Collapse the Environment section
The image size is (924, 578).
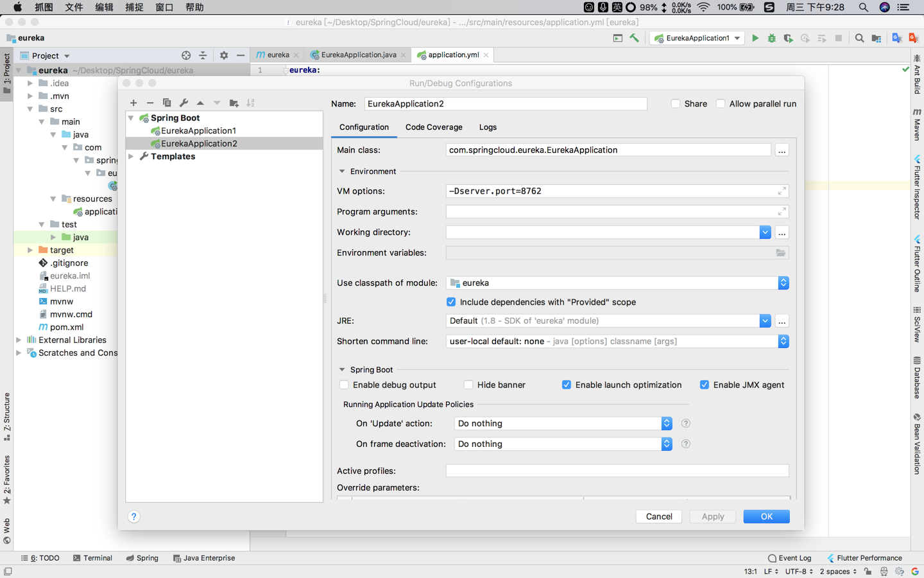pyautogui.click(x=342, y=171)
